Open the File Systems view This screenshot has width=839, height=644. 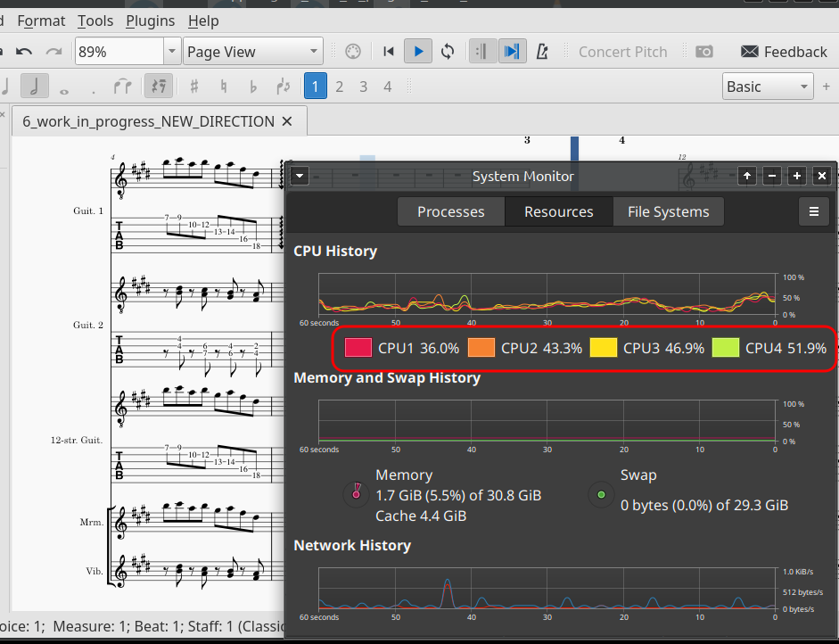(668, 211)
